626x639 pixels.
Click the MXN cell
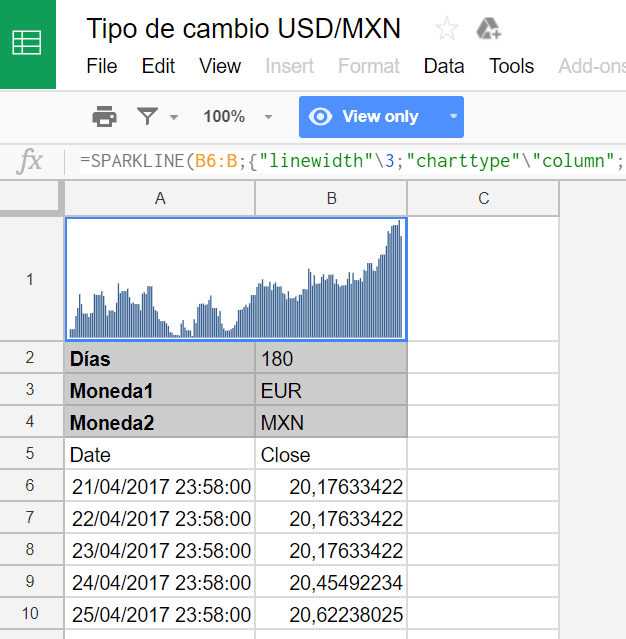point(331,422)
